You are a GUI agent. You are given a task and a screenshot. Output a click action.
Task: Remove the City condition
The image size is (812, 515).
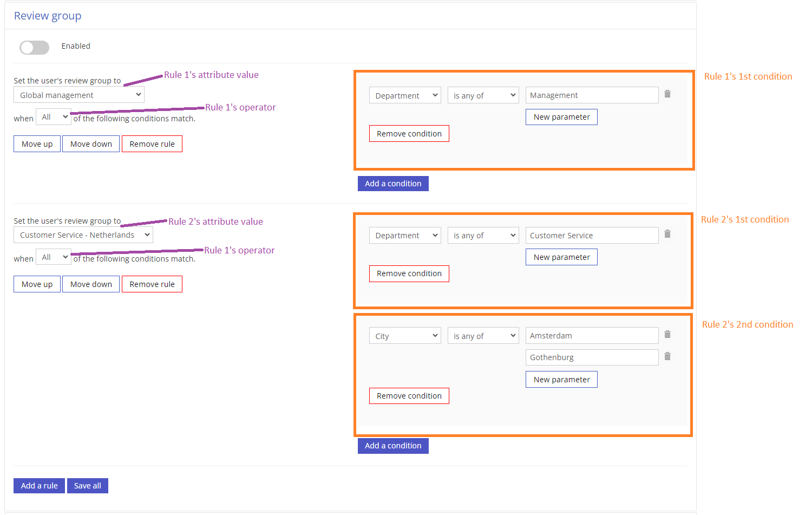[409, 396]
